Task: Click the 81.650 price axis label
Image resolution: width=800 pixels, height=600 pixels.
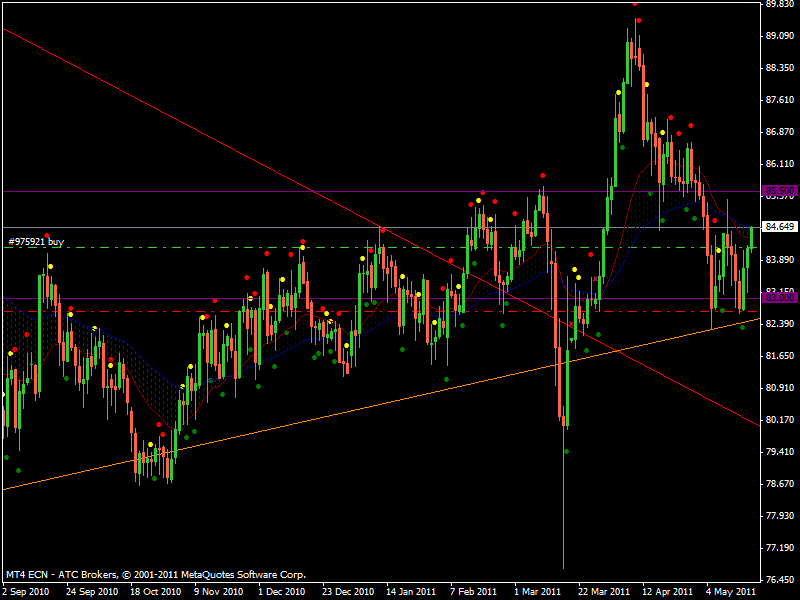Action: pos(780,356)
